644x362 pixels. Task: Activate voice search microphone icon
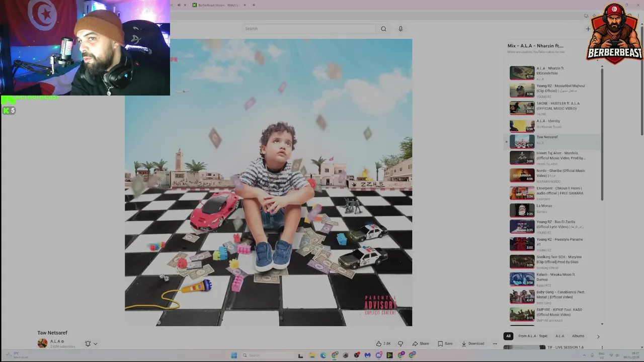point(400,29)
